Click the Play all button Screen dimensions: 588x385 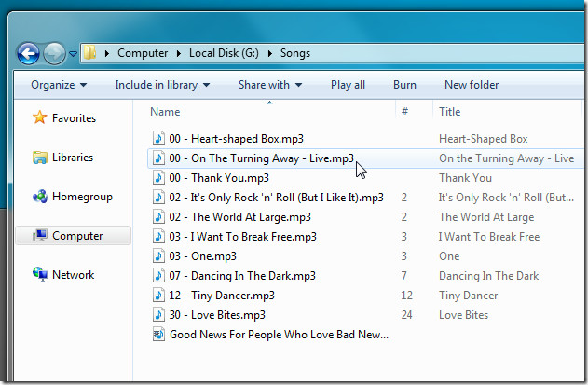point(348,85)
